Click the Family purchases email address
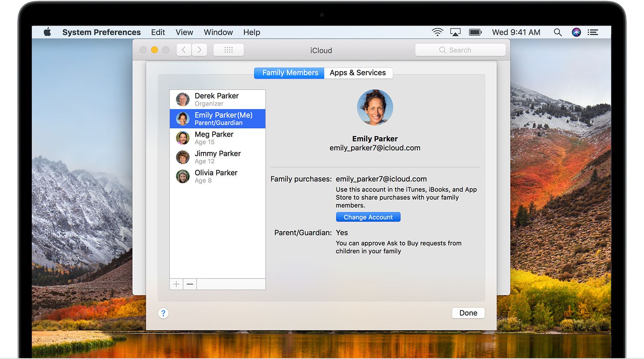The height and width of the screenshot is (359, 644). [381, 179]
